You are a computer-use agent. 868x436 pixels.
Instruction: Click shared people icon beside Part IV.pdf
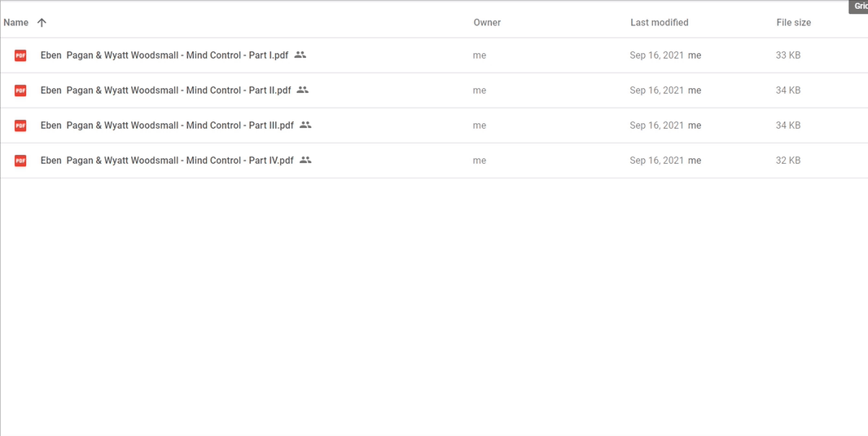(305, 160)
